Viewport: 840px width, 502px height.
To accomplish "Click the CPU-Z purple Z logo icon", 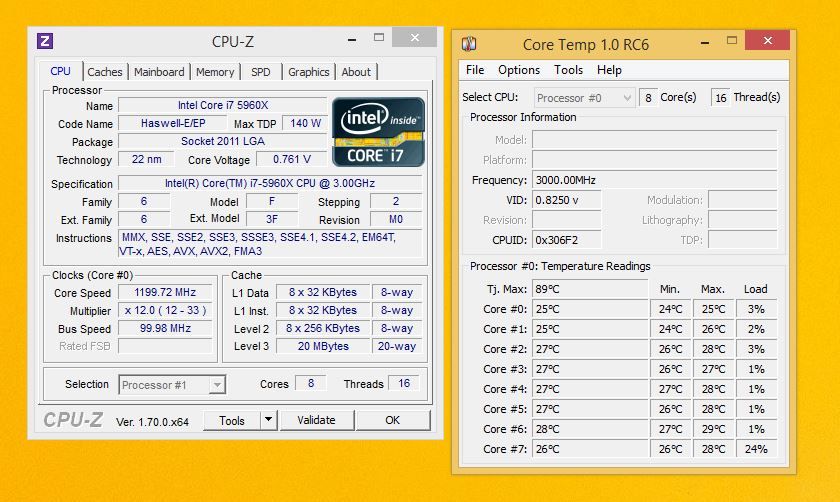I will [45, 41].
